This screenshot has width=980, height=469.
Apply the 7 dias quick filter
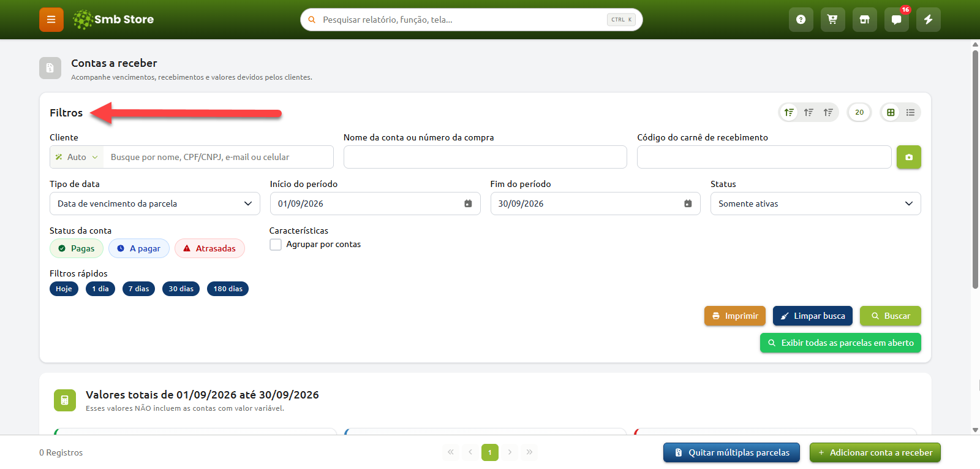click(x=138, y=289)
